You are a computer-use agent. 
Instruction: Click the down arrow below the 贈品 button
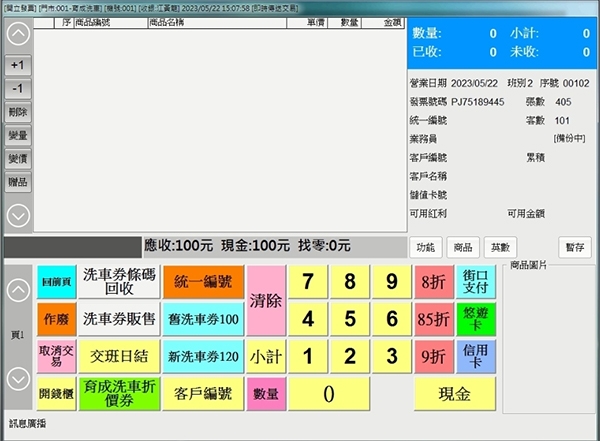(x=18, y=216)
